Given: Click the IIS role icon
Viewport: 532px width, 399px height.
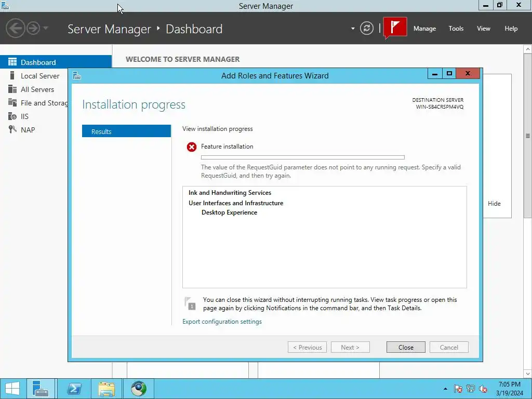Looking at the screenshot, I should 12,116.
